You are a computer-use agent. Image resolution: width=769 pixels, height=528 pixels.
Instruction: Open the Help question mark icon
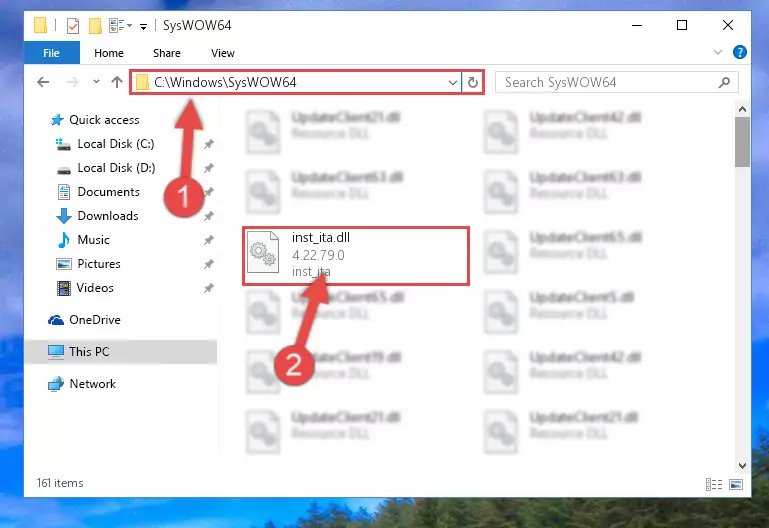(740, 52)
